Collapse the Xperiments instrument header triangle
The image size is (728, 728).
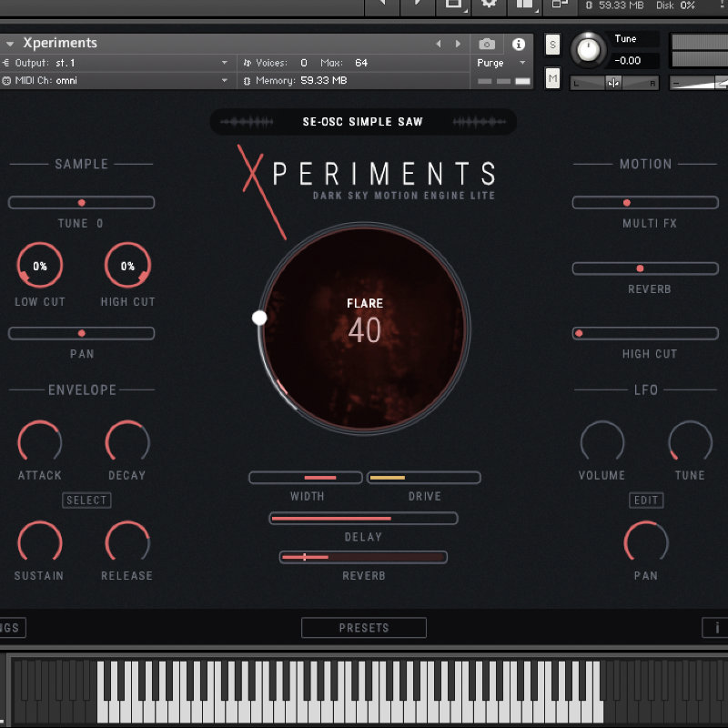pos(10,44)
